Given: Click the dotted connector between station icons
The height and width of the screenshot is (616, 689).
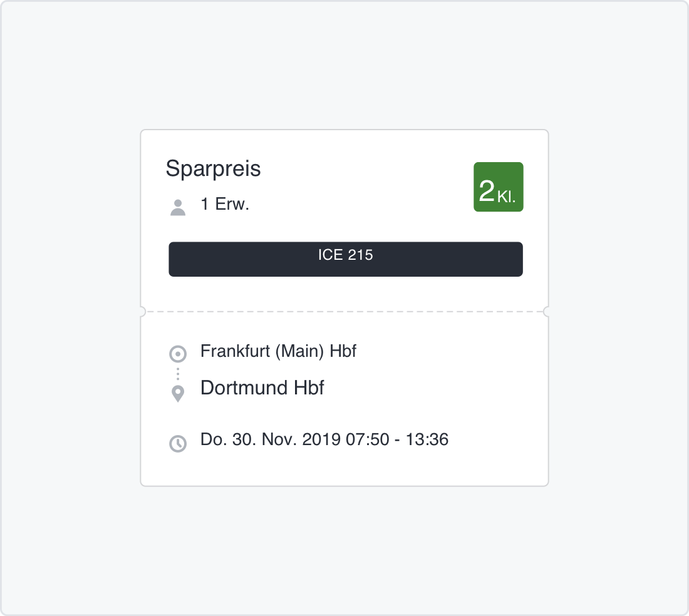Looking at the screenshot, I should coord(178,374).
